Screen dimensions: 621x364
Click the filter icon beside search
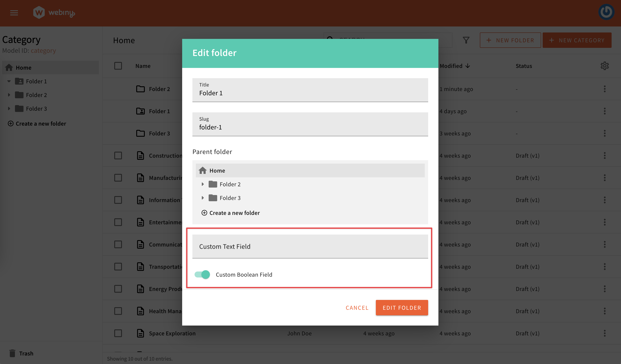466,40
